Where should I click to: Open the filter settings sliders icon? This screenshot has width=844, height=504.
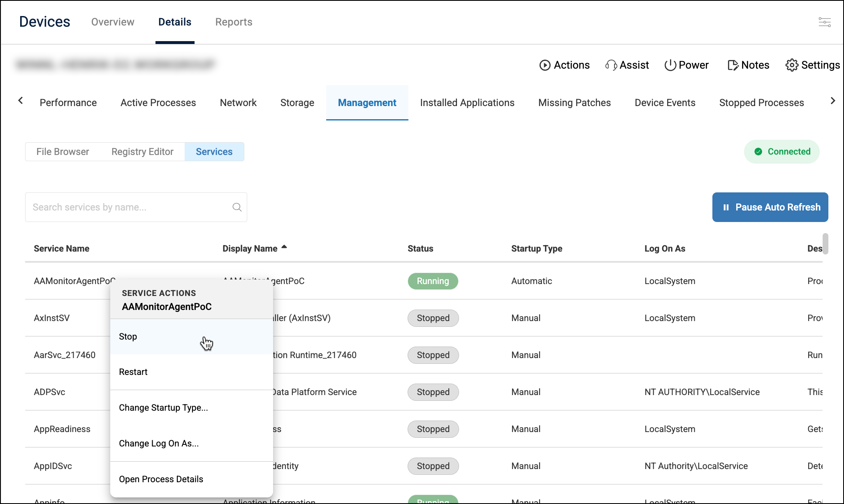(825, 22)
